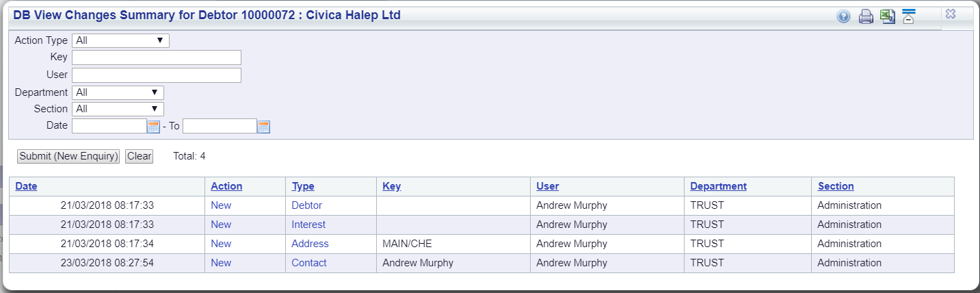Sort table by Section column
Screen dimensions: 980x293
(836, 186)
